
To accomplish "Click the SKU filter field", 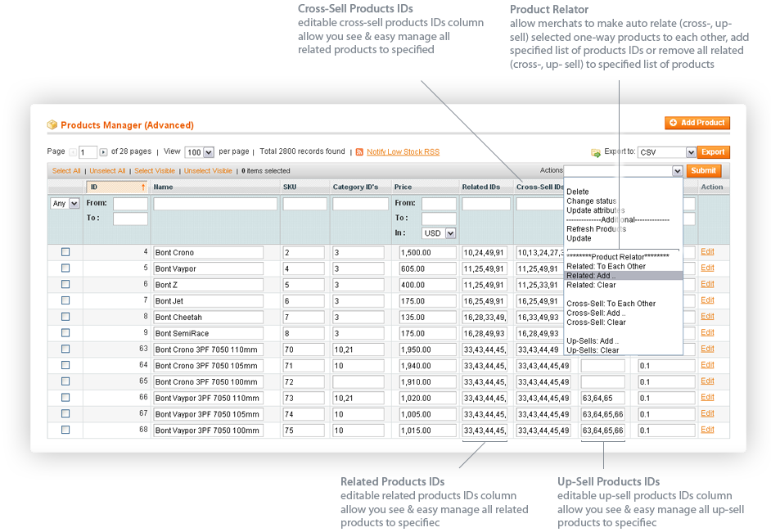I will click(x=304, y=204).
